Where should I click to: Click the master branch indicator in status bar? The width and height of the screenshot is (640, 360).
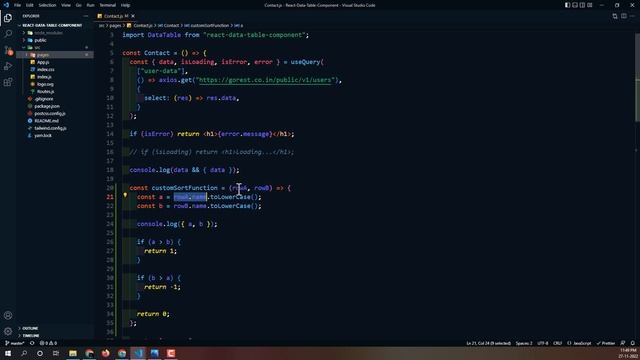[x=15, y=343]
